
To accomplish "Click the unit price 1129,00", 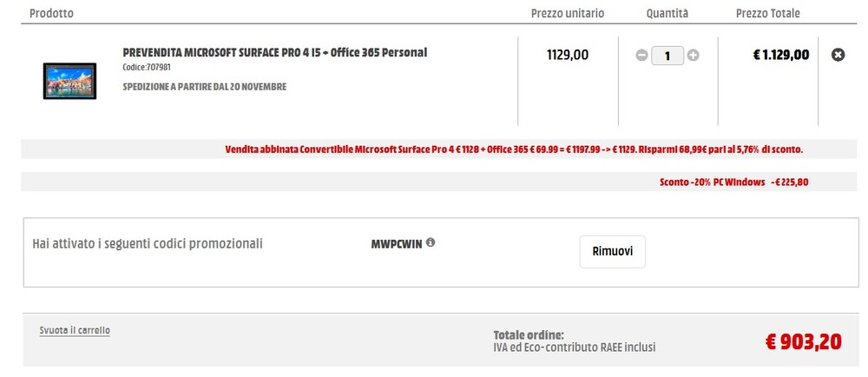I will point(568,55).
